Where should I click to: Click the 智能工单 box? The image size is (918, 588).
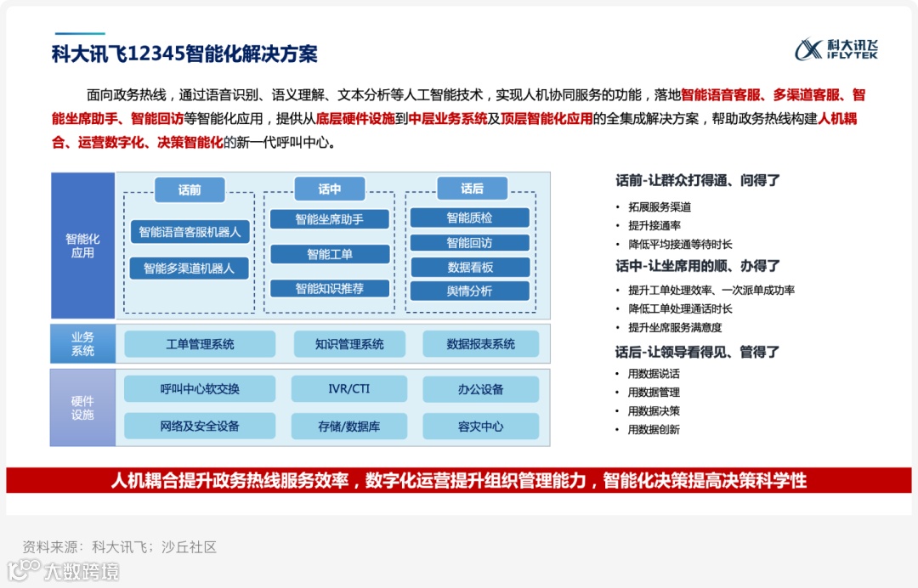click(x=330, y=254)
